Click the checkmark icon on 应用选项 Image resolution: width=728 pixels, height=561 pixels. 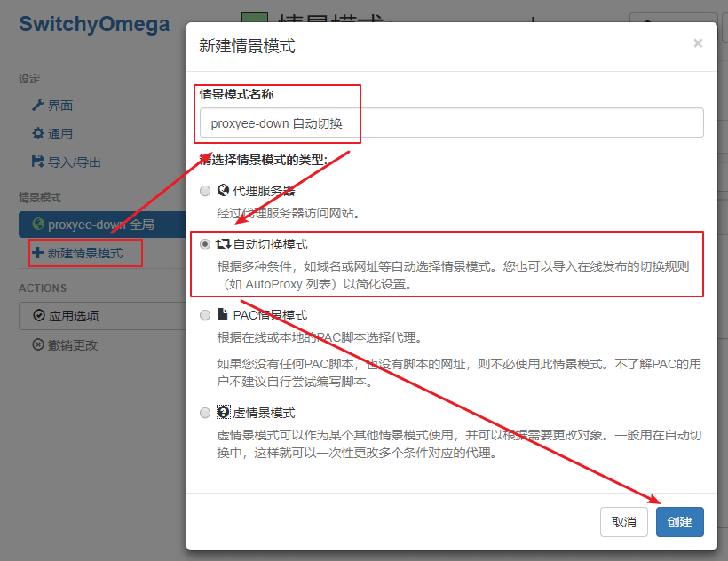click(38, 316)
